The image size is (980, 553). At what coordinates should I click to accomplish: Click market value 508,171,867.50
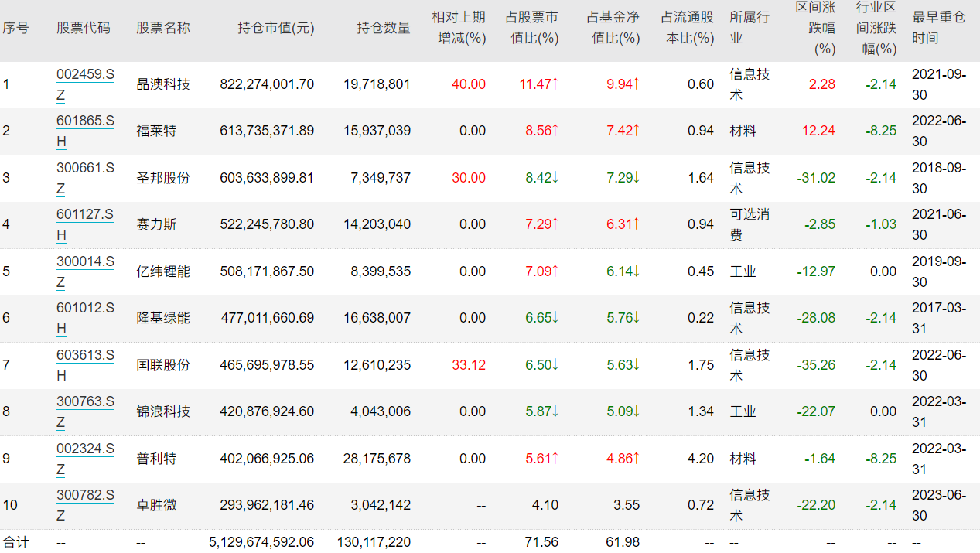point(267,271)
